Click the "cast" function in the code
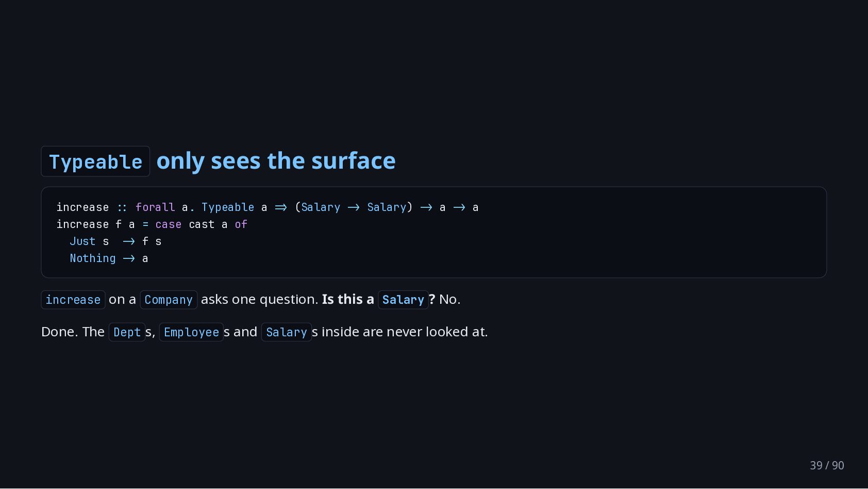 click(x=202, y=224)
